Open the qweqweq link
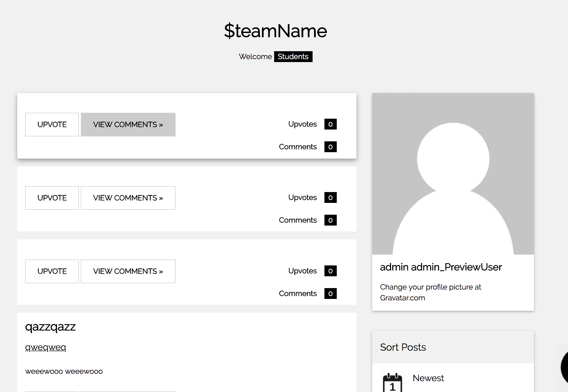Image resolution: width=568 pixels, height=392 pixels. tap(45, 347)
